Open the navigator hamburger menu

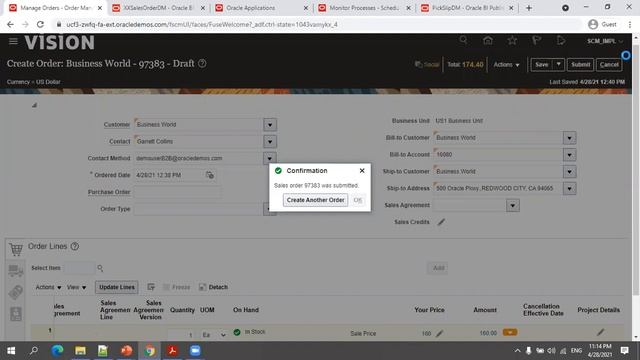[13, 41]
